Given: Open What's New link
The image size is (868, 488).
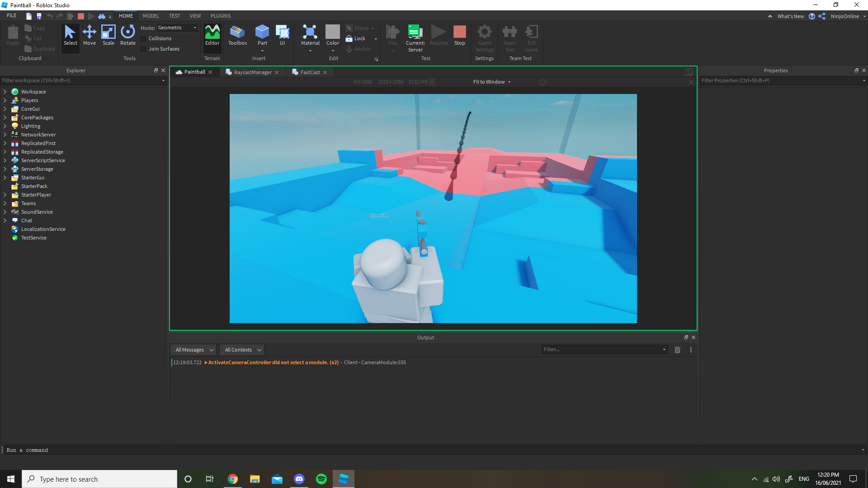Looking at the screenshot, I should pyautogui.click(x=791, y=16).
